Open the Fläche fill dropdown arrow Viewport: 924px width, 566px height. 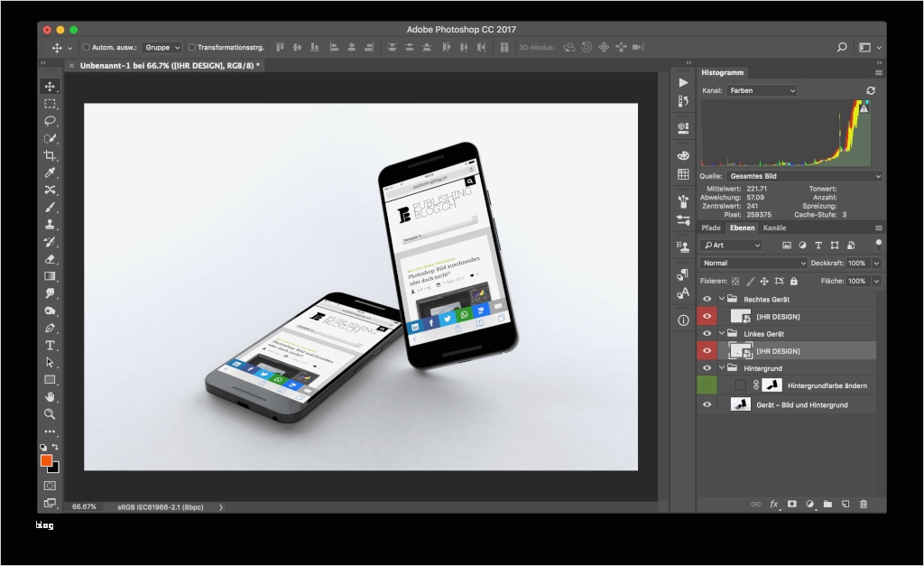tap(876, 282)
